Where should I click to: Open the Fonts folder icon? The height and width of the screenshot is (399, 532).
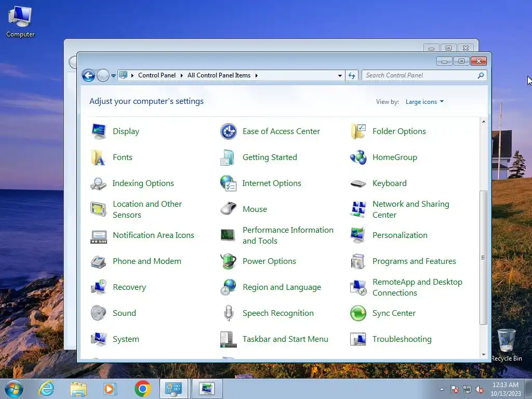coord(99,157)
